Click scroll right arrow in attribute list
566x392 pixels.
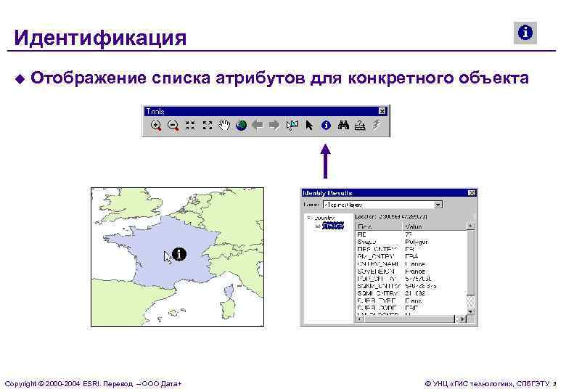point(462,319)
